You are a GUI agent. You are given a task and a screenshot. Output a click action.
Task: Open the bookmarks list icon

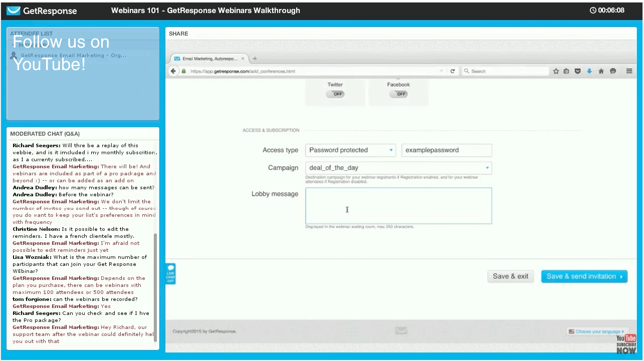click(566, 71)
